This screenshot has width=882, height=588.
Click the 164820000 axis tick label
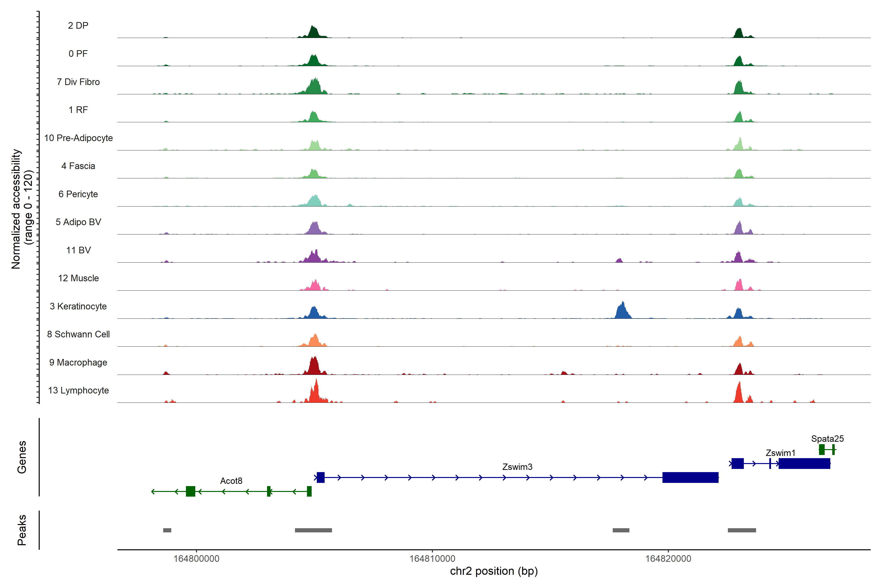tap(668, 558)
